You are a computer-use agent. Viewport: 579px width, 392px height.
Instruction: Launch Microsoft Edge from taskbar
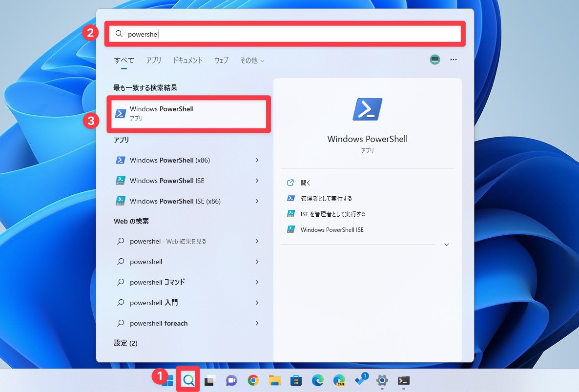[317, 380]
